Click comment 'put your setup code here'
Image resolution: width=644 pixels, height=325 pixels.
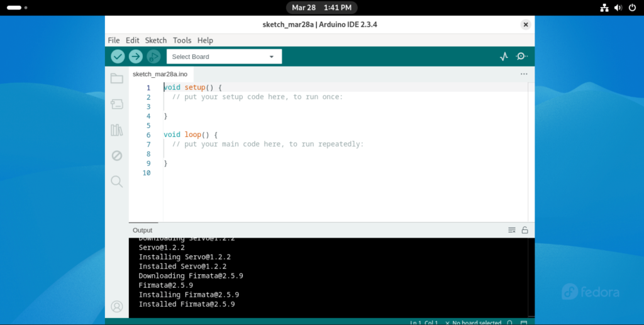click(257, 97)
